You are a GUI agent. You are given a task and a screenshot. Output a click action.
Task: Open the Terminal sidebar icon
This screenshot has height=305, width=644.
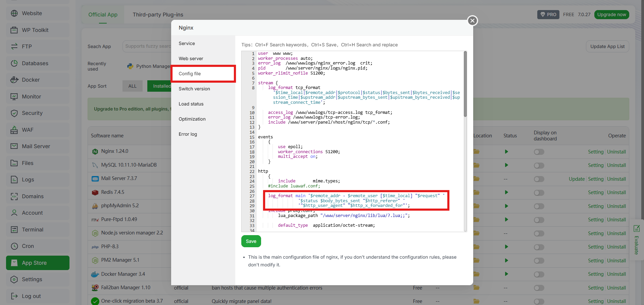[14, 229]
